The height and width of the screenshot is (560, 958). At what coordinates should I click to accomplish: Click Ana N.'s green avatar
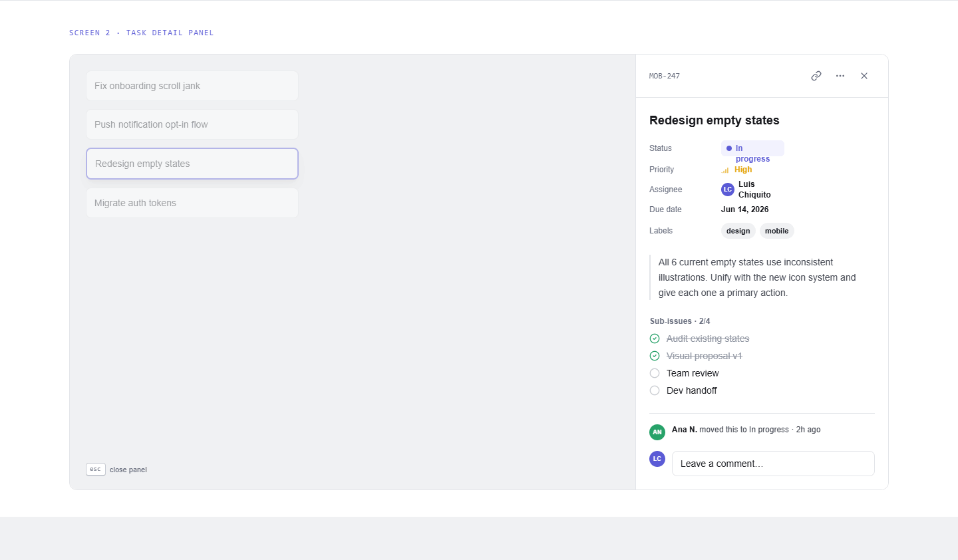coord(657,432)
